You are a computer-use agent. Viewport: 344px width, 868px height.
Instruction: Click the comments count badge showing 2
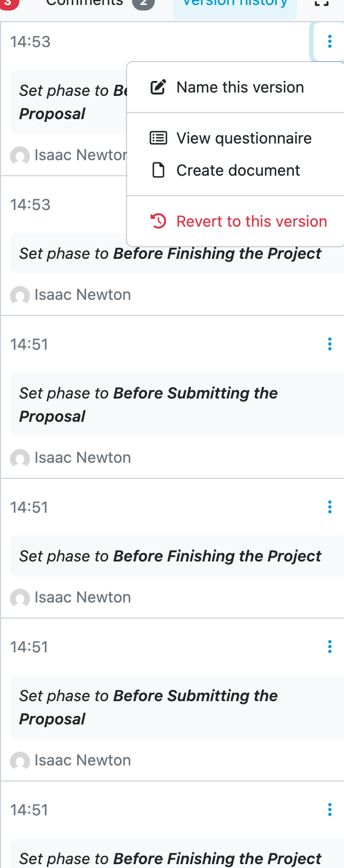[143, 3]
